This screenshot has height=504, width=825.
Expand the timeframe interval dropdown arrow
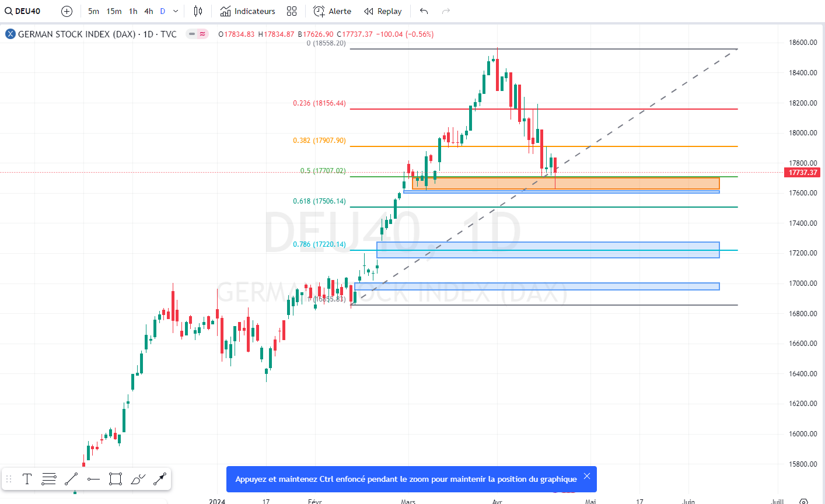176,11
